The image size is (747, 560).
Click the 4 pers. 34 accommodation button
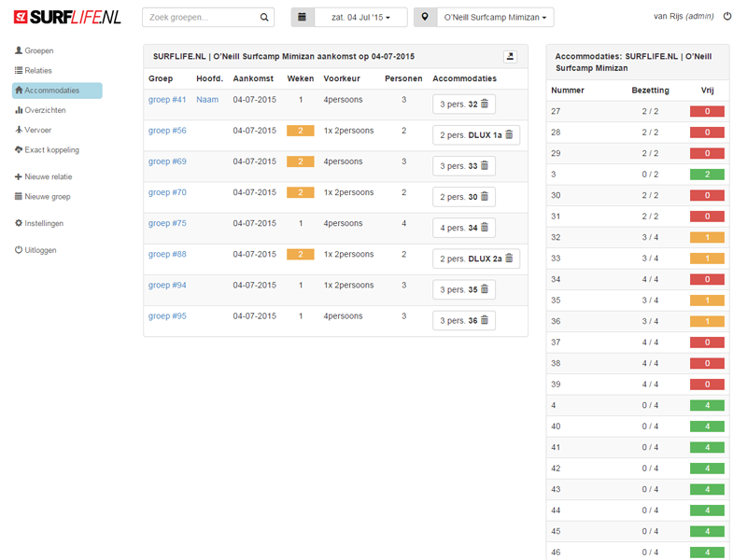tap(464, 228)
